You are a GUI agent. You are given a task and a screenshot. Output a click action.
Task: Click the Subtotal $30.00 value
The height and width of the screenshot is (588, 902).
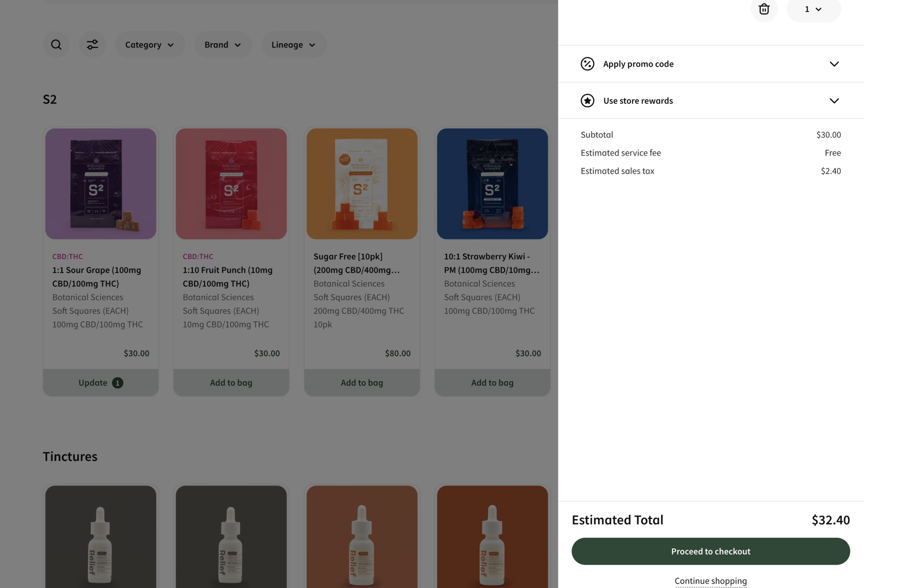[828, 135]
